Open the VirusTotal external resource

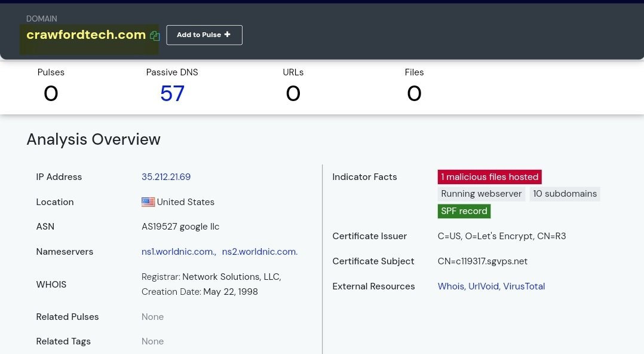[524, 286]
